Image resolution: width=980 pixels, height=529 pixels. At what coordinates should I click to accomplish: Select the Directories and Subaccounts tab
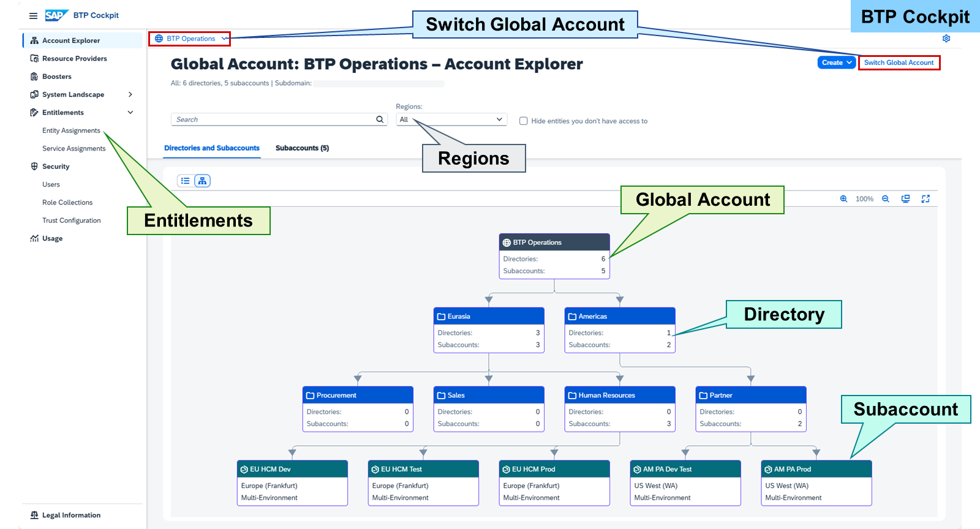tap(212, 148)
